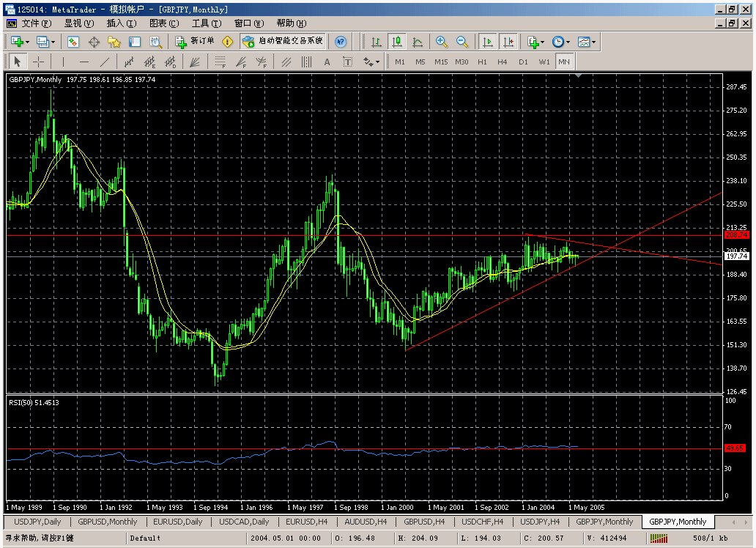Select the Gann fan drawing tool
Screen dimensions: 756x548
[x=195, y=62]
